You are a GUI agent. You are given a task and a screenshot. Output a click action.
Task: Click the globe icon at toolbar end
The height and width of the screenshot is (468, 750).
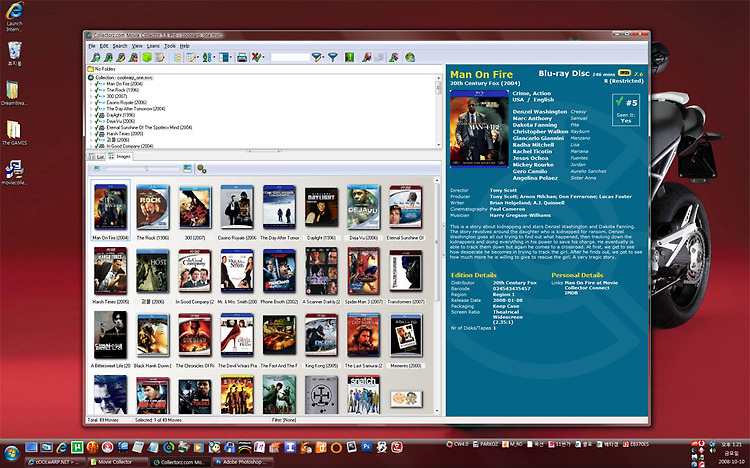pyautogui.click(x=410, y=57)
